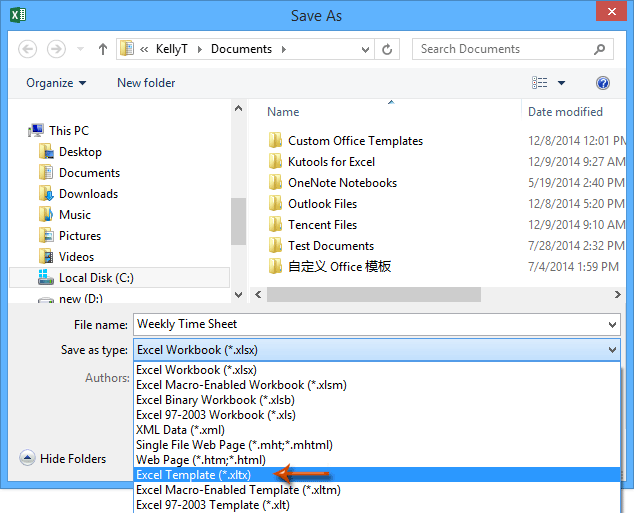The height and width of the screenshot is (513, 634).
Task: Click the Name column header
Action: 284,112
